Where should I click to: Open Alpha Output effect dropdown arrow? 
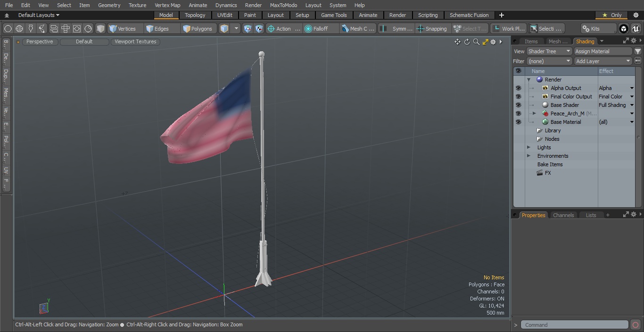tap(632, 88)
